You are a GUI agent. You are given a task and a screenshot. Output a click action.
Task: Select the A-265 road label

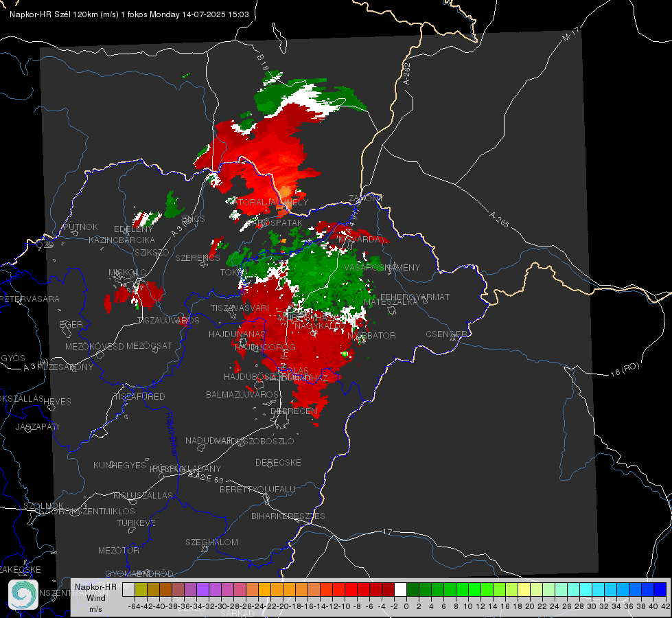tap(499, 220)
